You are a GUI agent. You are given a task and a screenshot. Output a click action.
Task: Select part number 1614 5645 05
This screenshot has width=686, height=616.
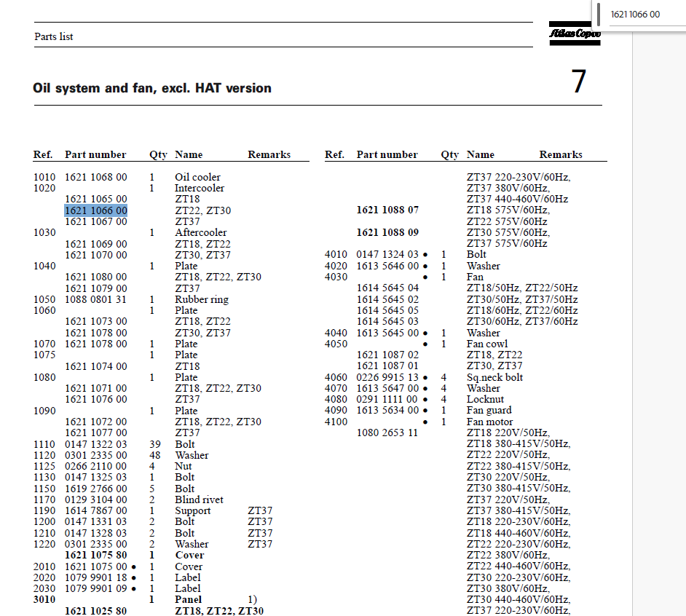(x=387, y=311)
